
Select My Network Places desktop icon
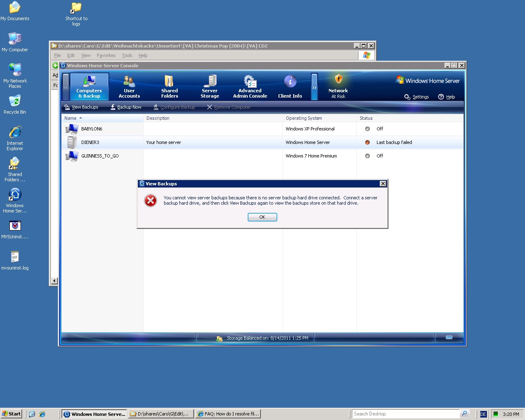pyautogui.click(x=15, y=75)
